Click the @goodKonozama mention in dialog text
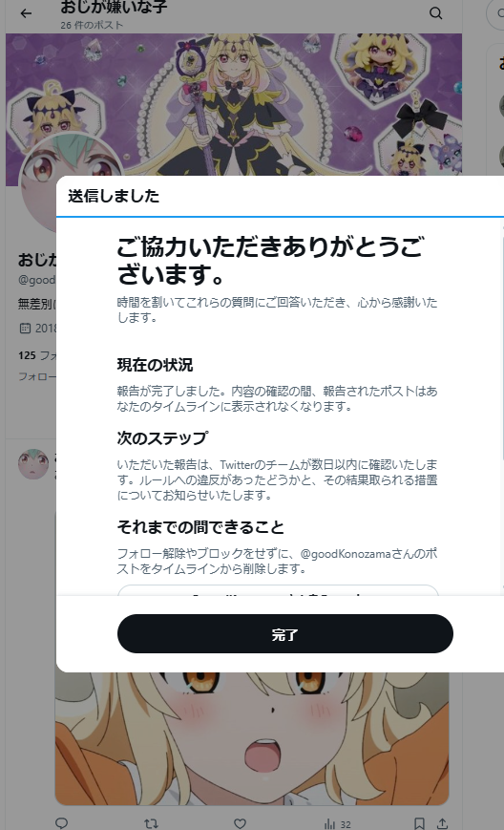Image resolution: width=504 pixels, height=830 pixels. click(346, 554)
